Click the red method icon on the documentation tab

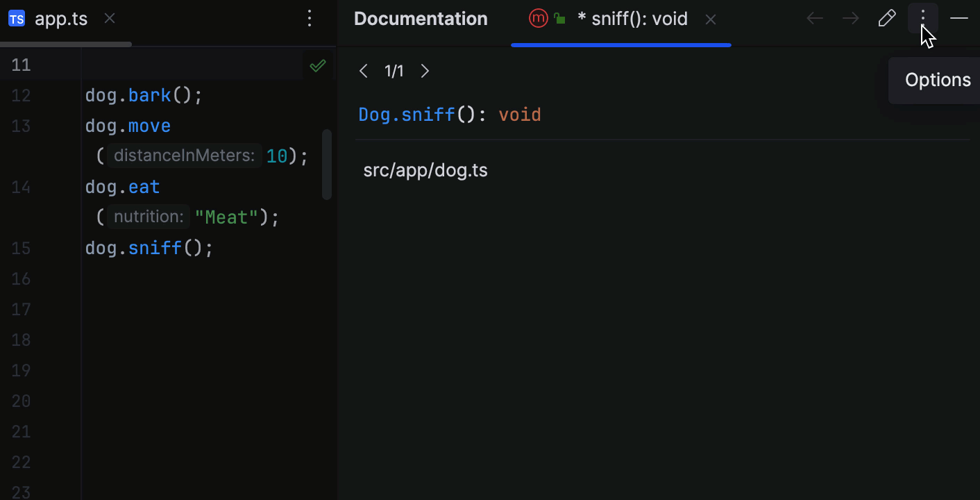coord(539,19)
